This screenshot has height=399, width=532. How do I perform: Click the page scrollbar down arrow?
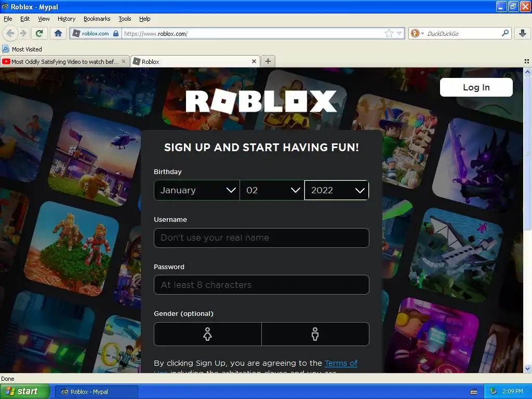click(x=527, y=369)
